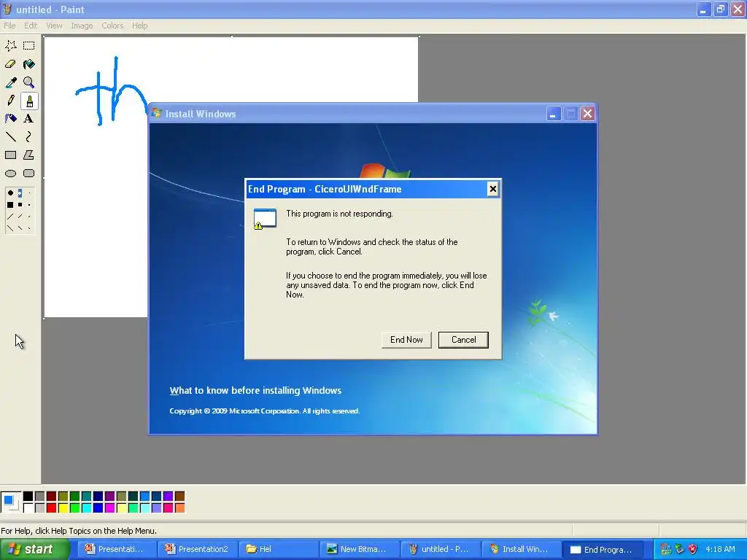Choose the Eraser tool in Paint
This screenshot has width=747, height=560.
10,64
